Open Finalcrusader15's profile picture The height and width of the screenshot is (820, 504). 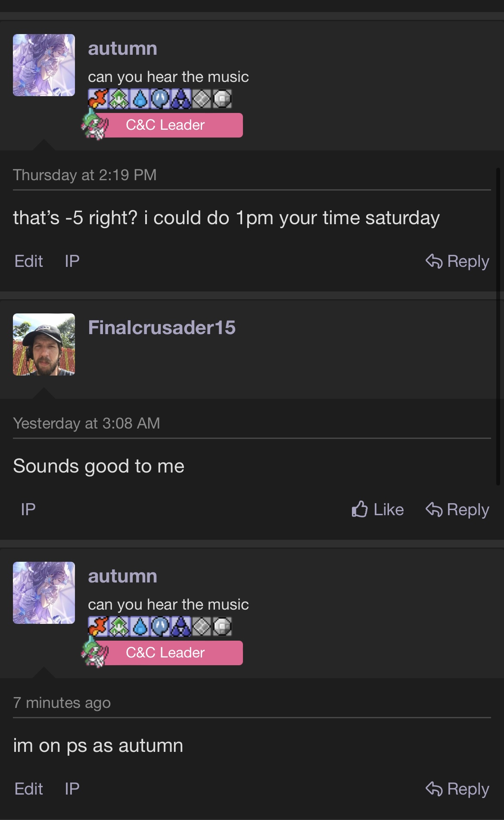point(44,344)
